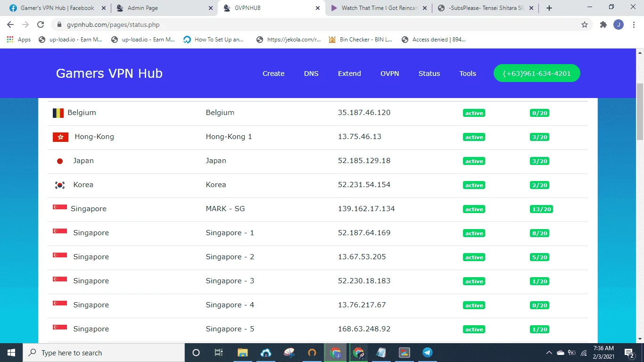Image resolution: width=644 pixels, height=362 pixels.
Task: Open the jekola.com bookmark
Action: [x=289, y=40]
